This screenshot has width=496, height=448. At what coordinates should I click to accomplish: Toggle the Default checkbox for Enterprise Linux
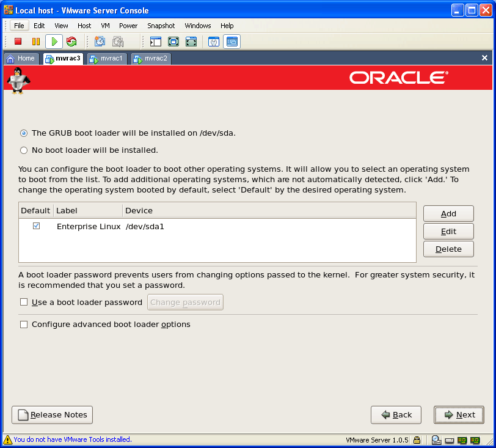[x=36, y=226]
